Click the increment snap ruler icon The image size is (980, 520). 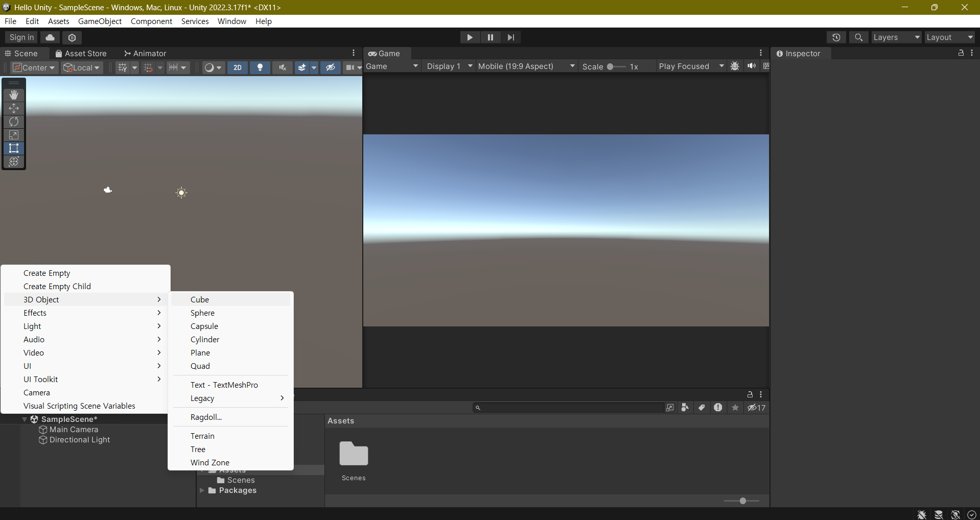click(x=173, y=67)
